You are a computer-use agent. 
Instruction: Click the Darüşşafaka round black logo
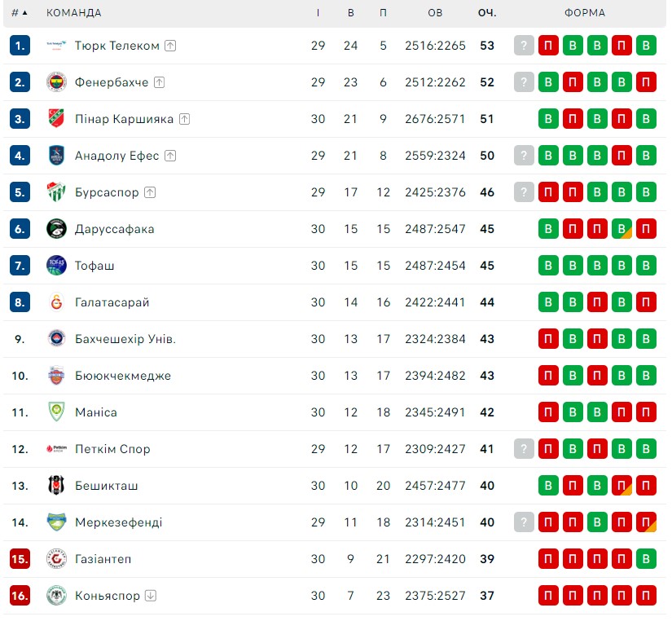[56, 229]
